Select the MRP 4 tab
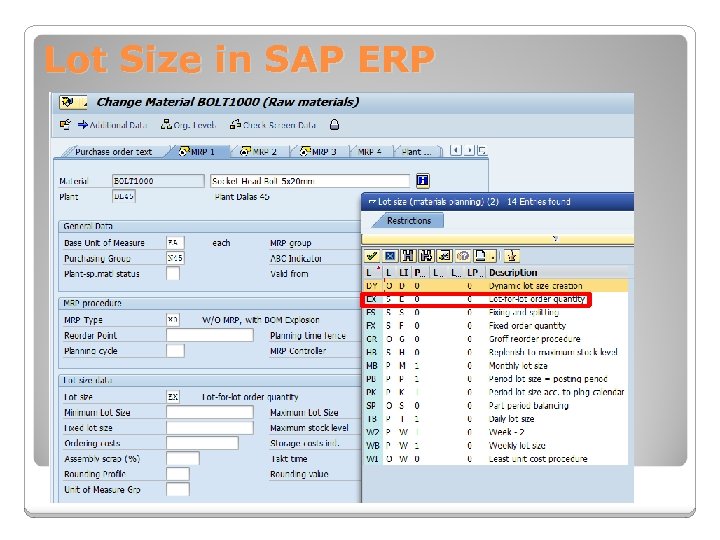 [370, 152]
